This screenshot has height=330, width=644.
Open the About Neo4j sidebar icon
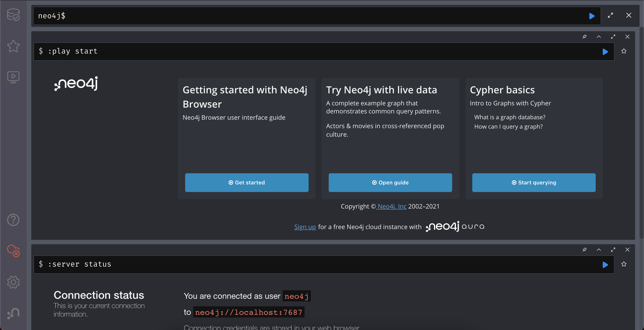click(13, 313)
